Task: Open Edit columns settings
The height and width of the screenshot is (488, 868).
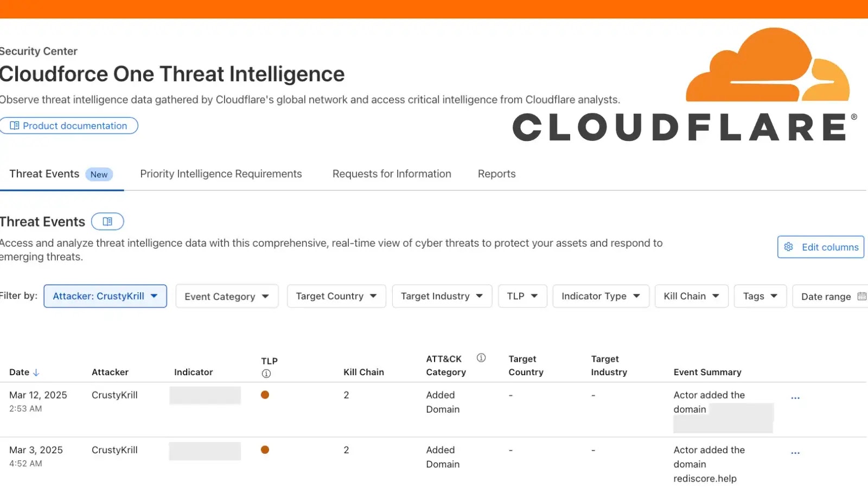Action: click(820, 247)
